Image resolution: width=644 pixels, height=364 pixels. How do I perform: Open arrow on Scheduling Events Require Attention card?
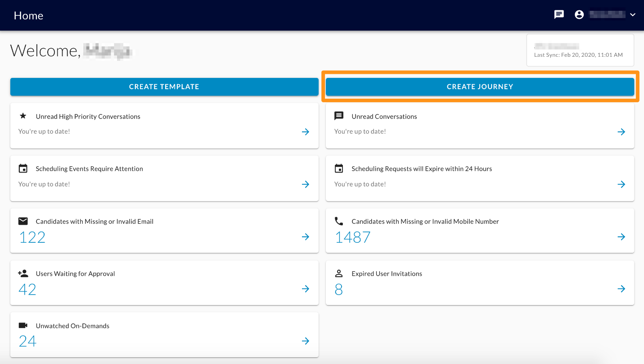[x=306, y=184]
